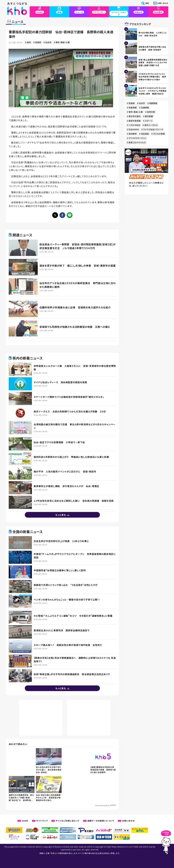
Task: Open the 電気料金6月使用分 news item
Action: (62, 459)
